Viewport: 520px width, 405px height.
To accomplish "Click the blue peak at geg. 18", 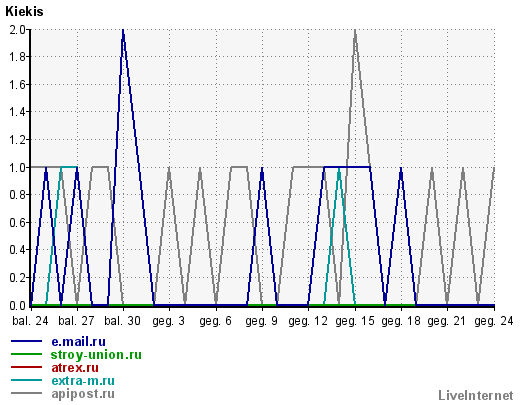I will pos(401,169).
